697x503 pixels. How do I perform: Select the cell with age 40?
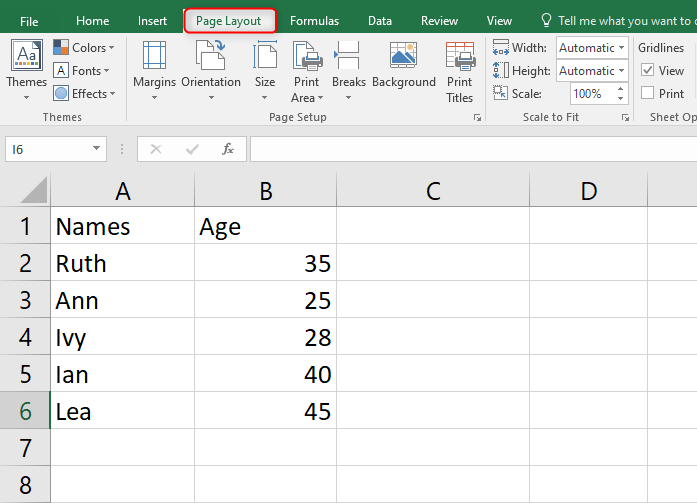(x=265, y=373)
